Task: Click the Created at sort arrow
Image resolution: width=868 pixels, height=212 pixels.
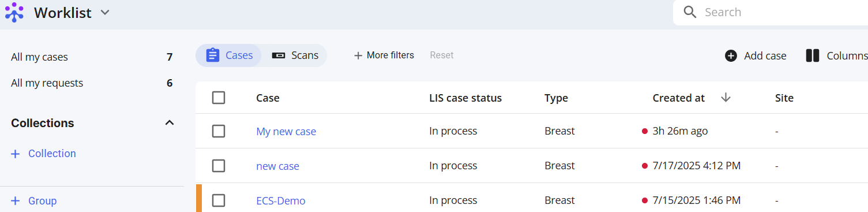Action: coord(726,98)
